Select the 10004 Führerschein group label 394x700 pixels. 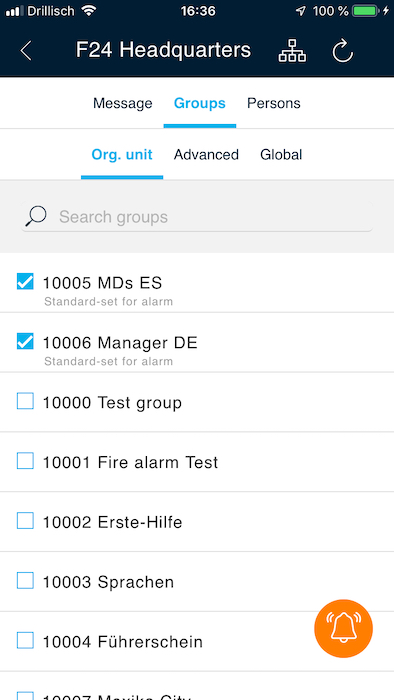(x=123, y=642)
